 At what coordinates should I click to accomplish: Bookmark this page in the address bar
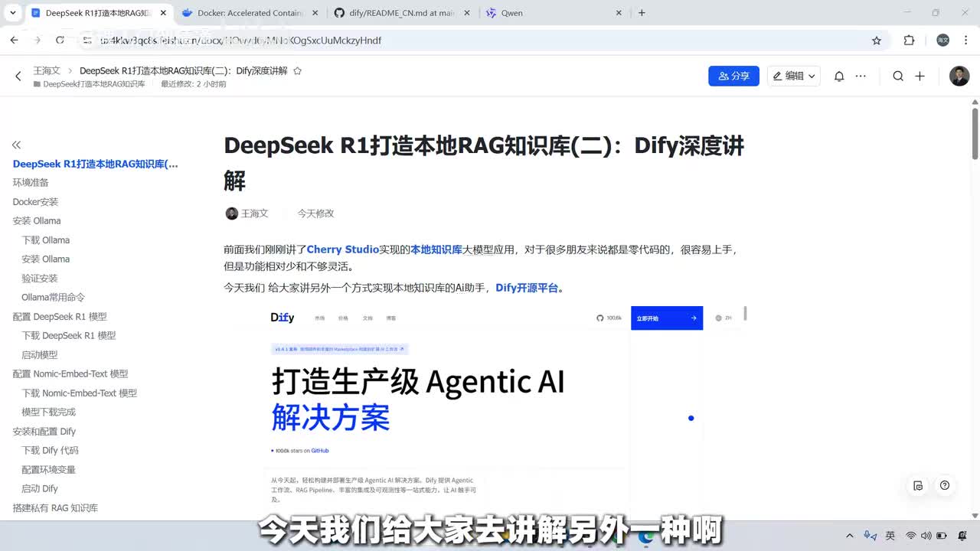pos(877,41)
